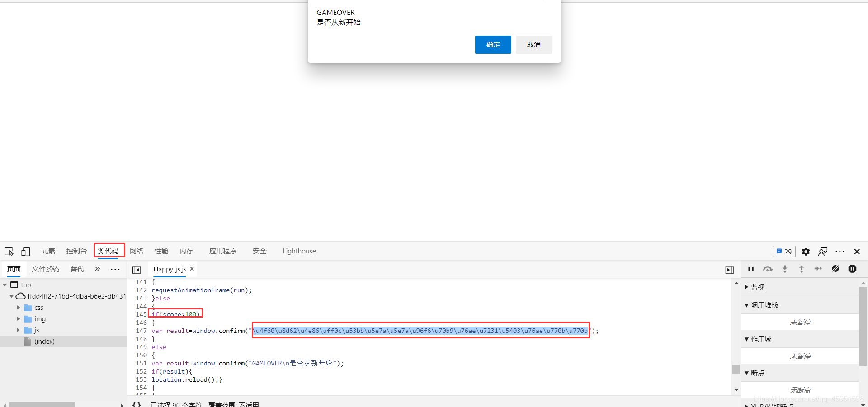Click line number 147 in gutter
The image size is (868, 407).
[x=141, y=331]
